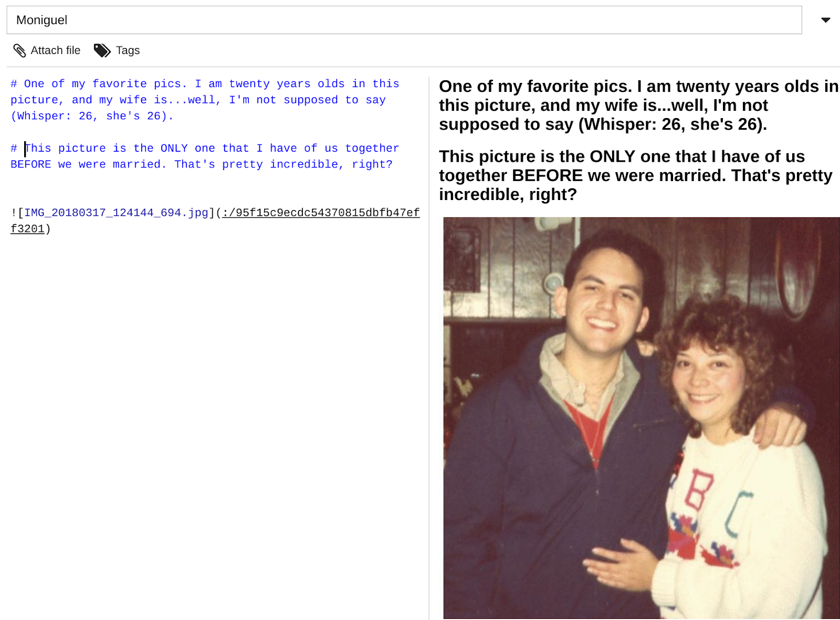Click rendered heading 'This picture is the ONLY one'
The height and width of the screenshot is (620, 840).
(635, 175)
